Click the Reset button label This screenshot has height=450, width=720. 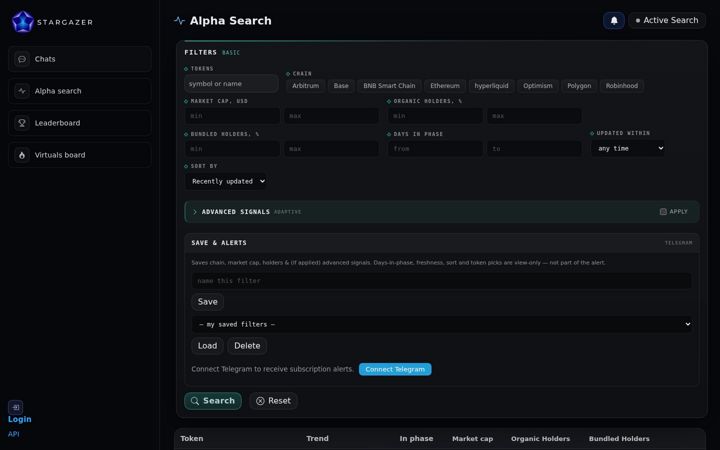point(279,401)
